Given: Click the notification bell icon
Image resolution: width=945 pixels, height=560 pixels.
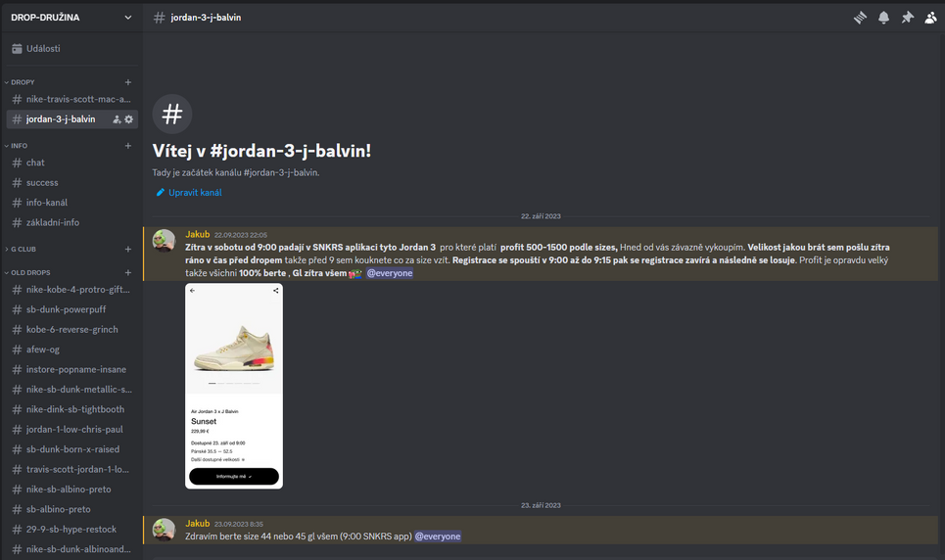Looking at the screenshot, I should pos(883,18).
